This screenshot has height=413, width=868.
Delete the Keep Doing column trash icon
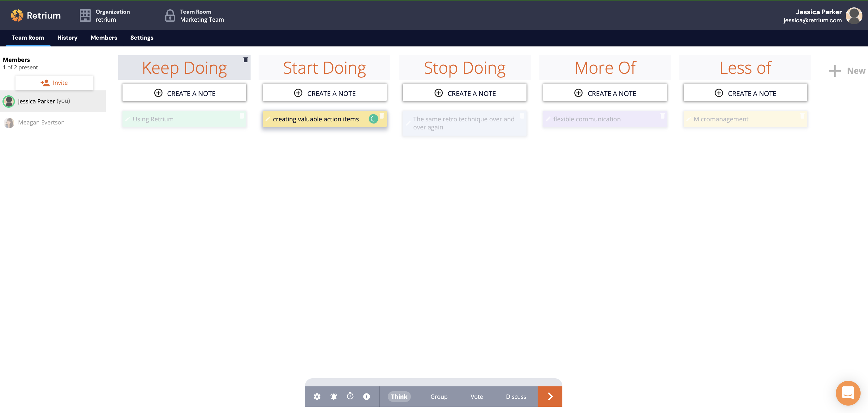pos(245,59)
